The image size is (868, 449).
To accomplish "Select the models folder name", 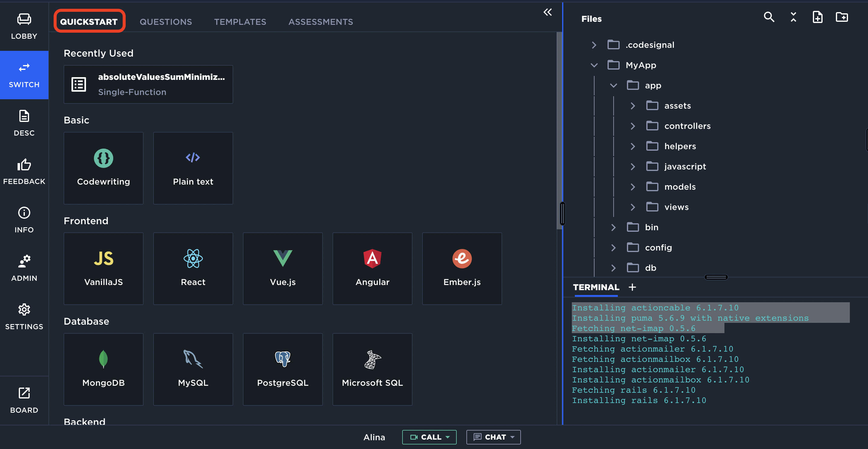I will (x=680, y=187).
